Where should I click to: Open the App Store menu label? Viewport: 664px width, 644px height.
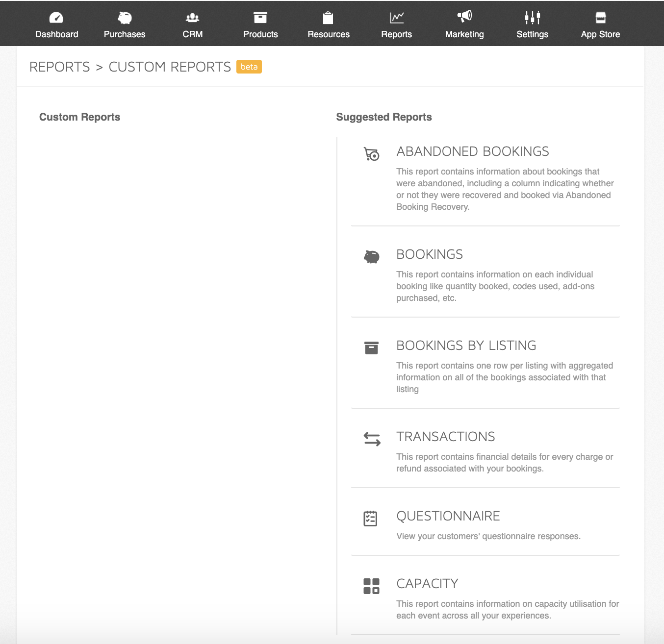[x=600, y=34]
